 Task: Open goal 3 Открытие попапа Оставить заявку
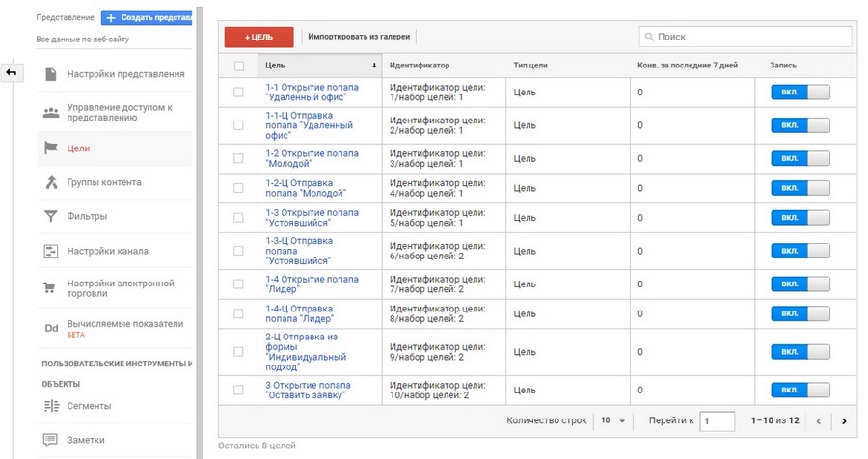click(308, 390)
